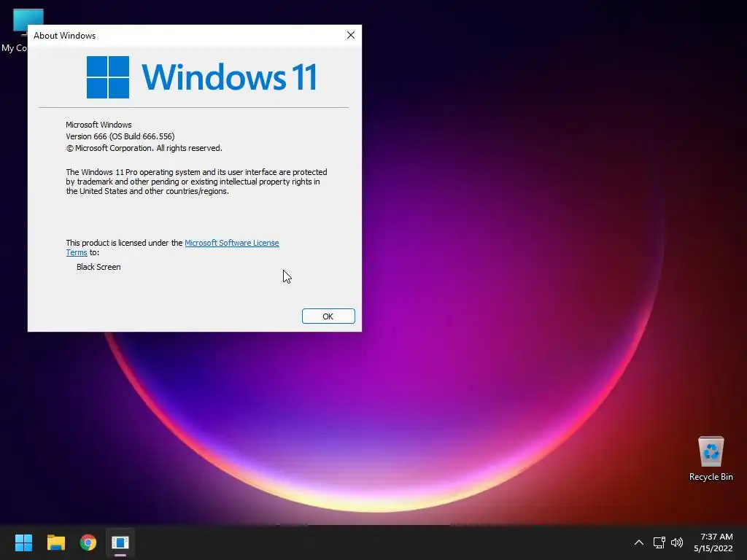The height and width of the screenshot is (560, 747).
Task: Close the About Windows dialog
Action: coord(351,35)
